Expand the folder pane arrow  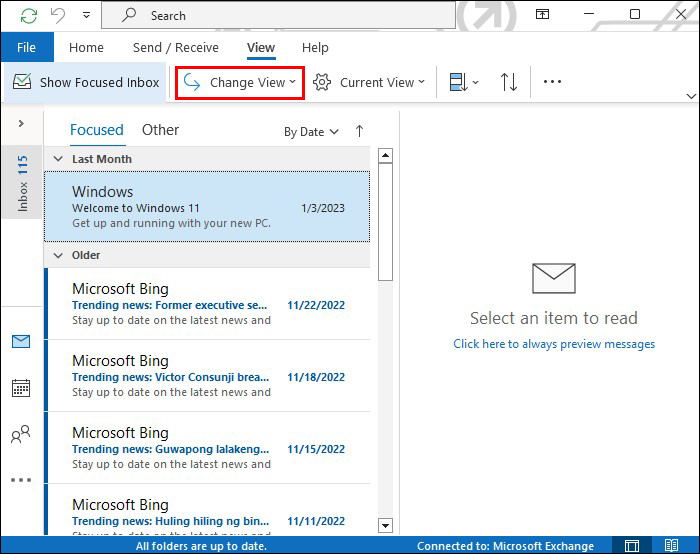pos(21,123)
